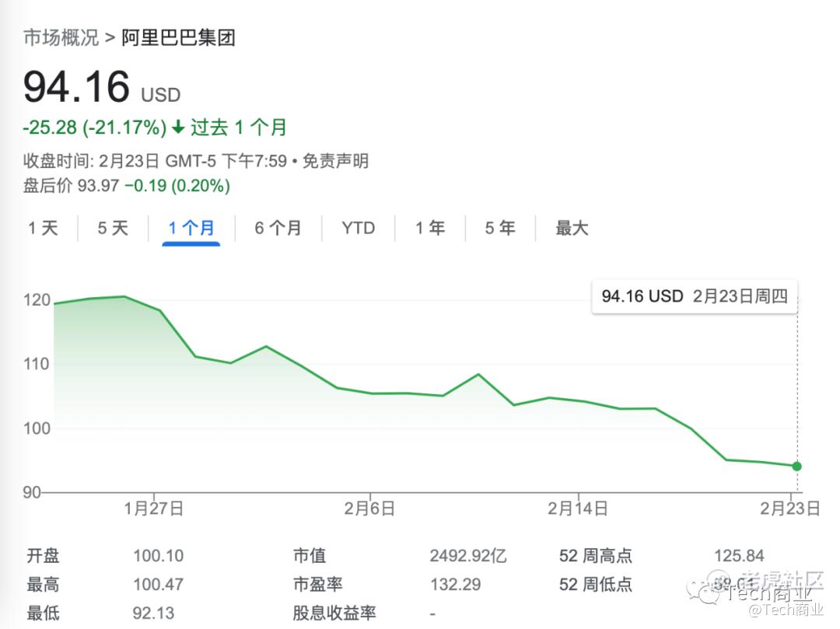Click the 阿里巴巴集团 breadcrumb title

click(178, 37)
